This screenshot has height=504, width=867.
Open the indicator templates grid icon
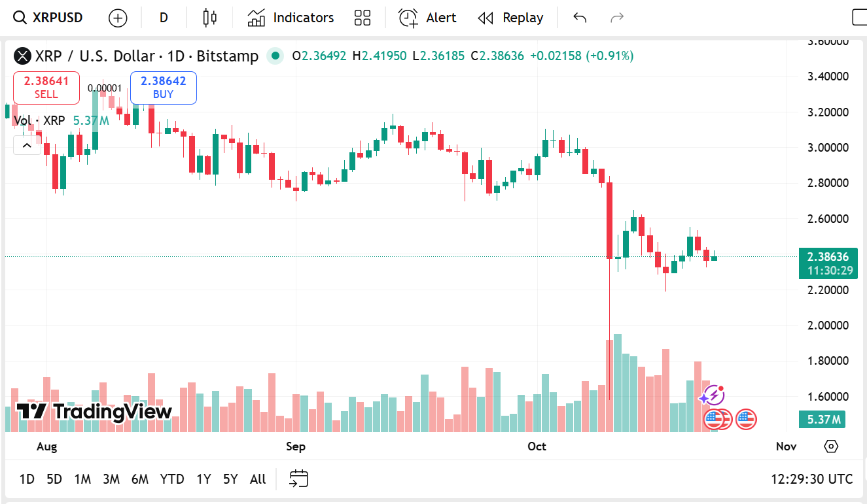(362, 18)
